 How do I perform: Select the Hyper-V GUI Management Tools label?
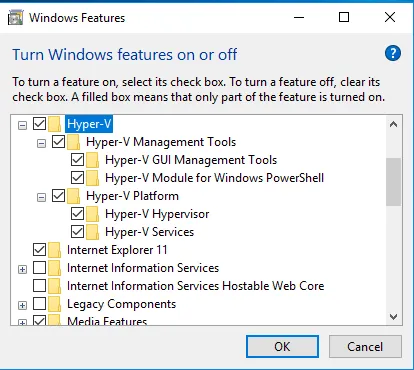click(x=191, y=160)
